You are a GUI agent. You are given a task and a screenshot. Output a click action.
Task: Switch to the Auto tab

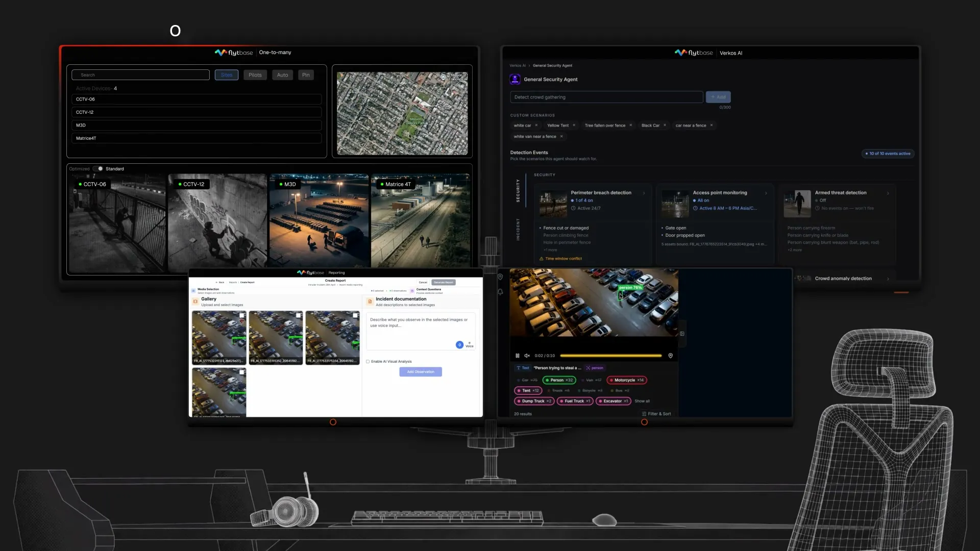pos(283,75)
